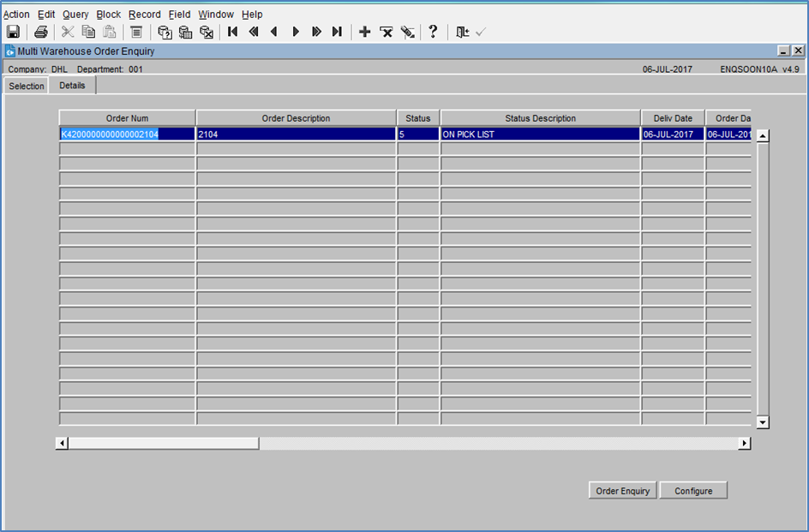Click vertical scrollbar down arrow
This screenshot has width=809, height=532.
coord(763,422)
